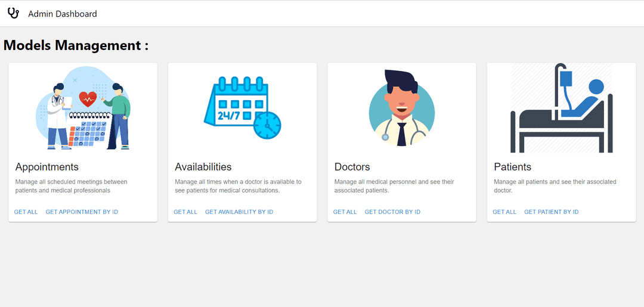Click the Doctors card title
Image resolution: width=644 pixels, height=307 pixels.
point(352,167)
